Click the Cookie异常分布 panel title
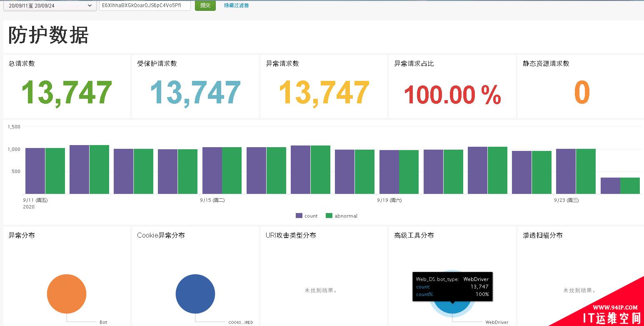This screenshot has height=326, width=644. 161,235
